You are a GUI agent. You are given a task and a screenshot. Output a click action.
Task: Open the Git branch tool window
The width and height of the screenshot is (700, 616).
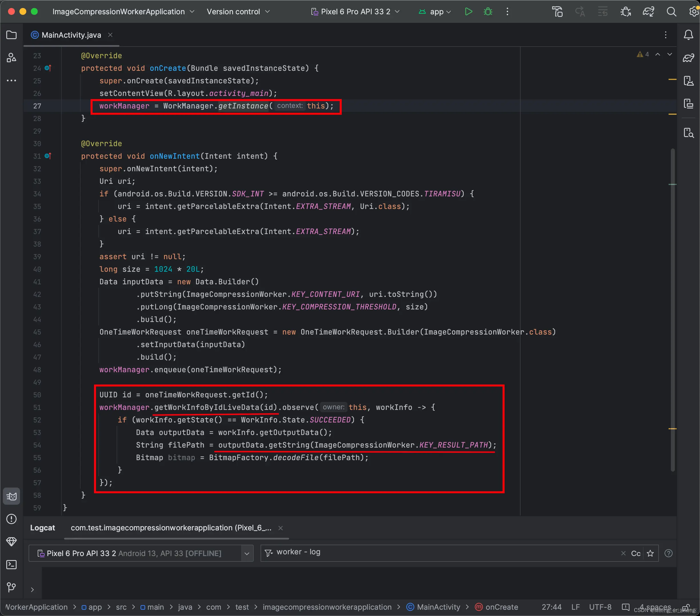tap(11, 587)
